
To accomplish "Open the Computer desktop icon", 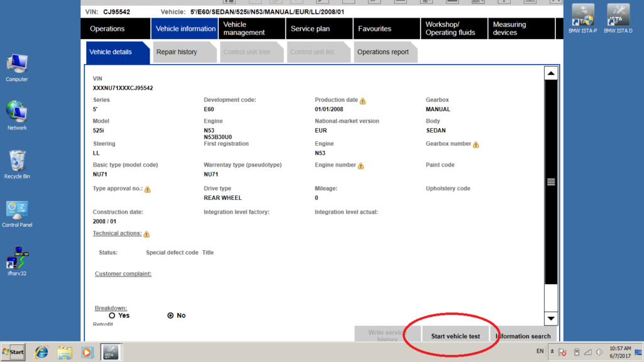I will pyautogui.click(x=17, y=68).
